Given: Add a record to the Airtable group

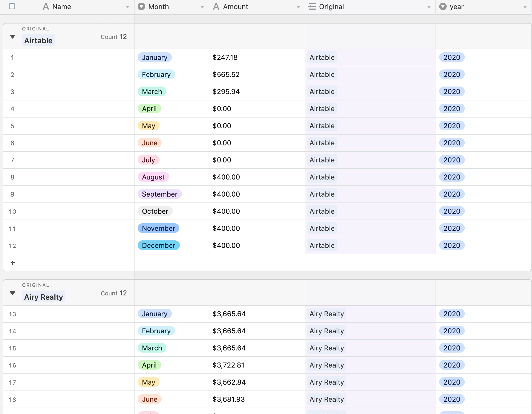Looking at the screenshot, I should (13, 263).
